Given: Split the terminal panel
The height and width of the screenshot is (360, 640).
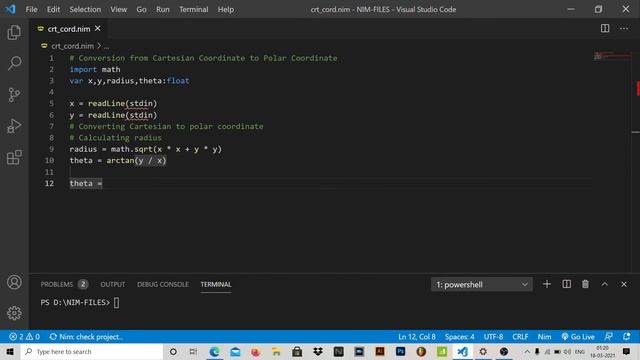Looking at the screenshot, I should (567, 284).
